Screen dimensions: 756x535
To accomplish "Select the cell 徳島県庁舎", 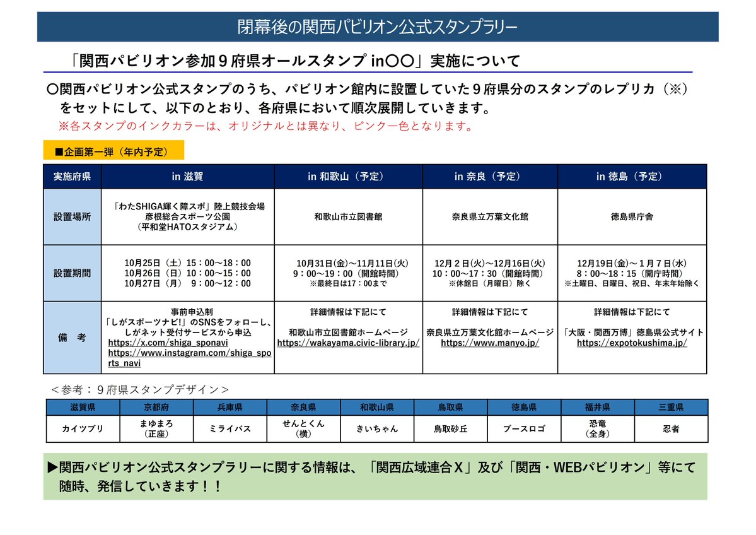I will coord(632,216).
